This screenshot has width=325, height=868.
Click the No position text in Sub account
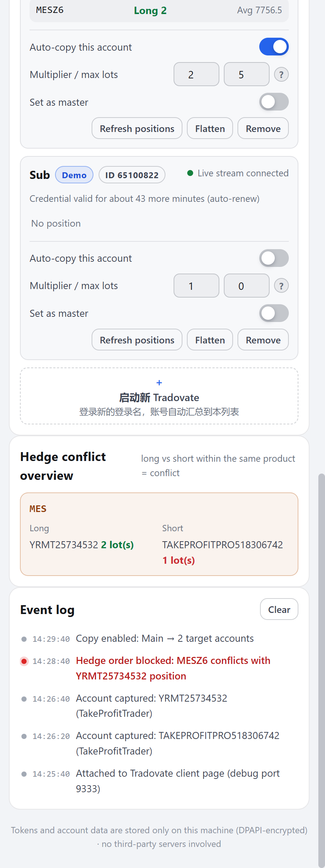click(56, 223)
